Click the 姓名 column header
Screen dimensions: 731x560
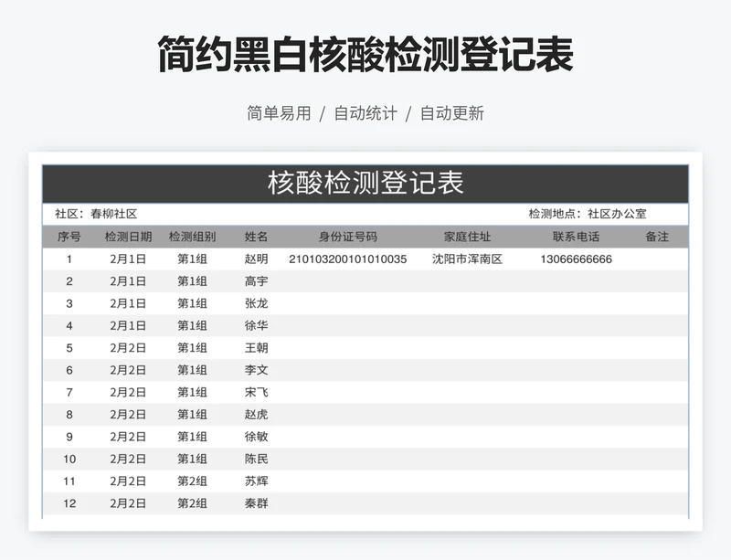click(257, 237)
